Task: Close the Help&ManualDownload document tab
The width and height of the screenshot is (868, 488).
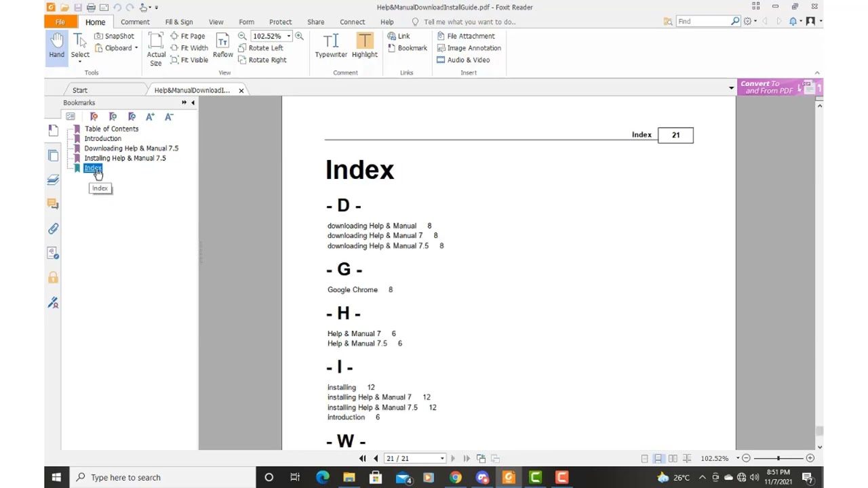Action: [241, 90]
